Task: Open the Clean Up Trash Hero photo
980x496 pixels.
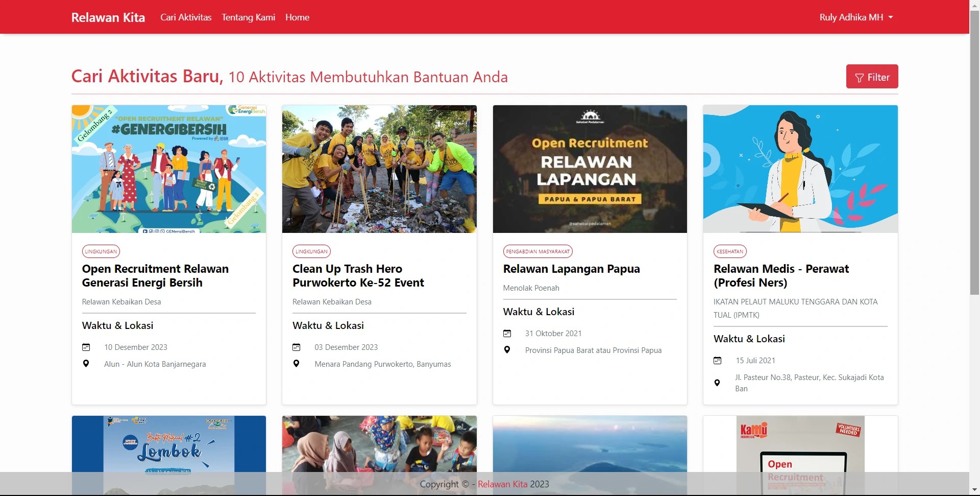Action: coord(379,169)
